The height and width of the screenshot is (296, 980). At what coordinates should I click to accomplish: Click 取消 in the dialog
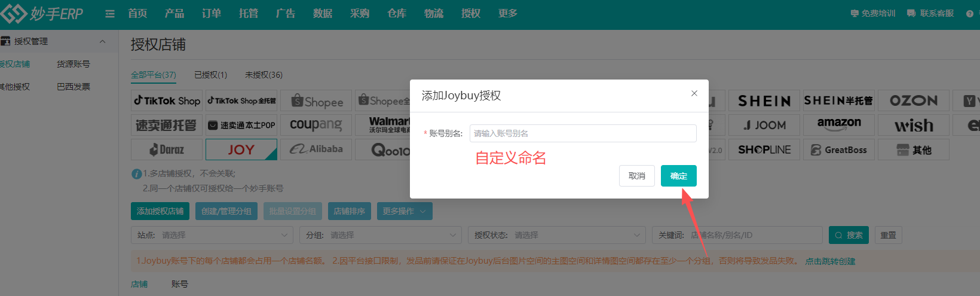pos(637,176)
